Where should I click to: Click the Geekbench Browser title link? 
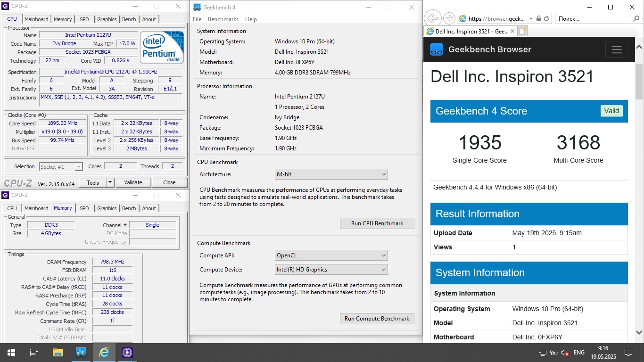pos(490,49)
